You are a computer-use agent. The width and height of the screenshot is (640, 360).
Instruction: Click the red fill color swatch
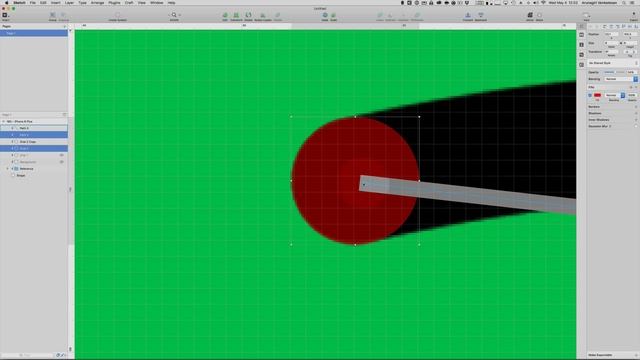(598, 95)
